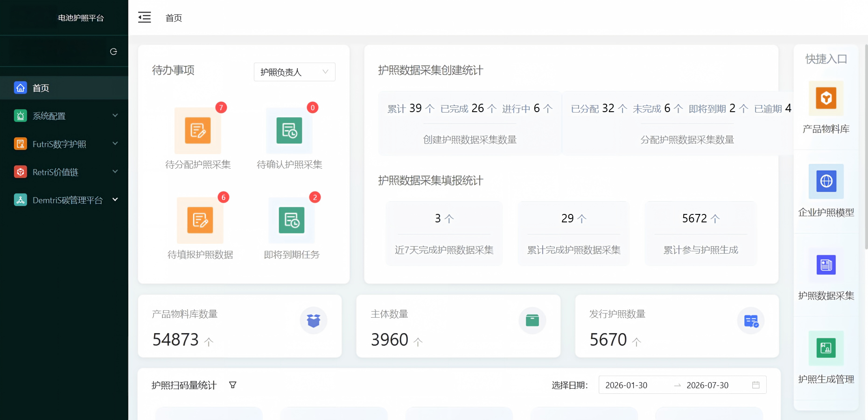Click 已分配 32 个 statistic
Image resolution: width=868 pixels, height=420 pixels.
[599, 108]
